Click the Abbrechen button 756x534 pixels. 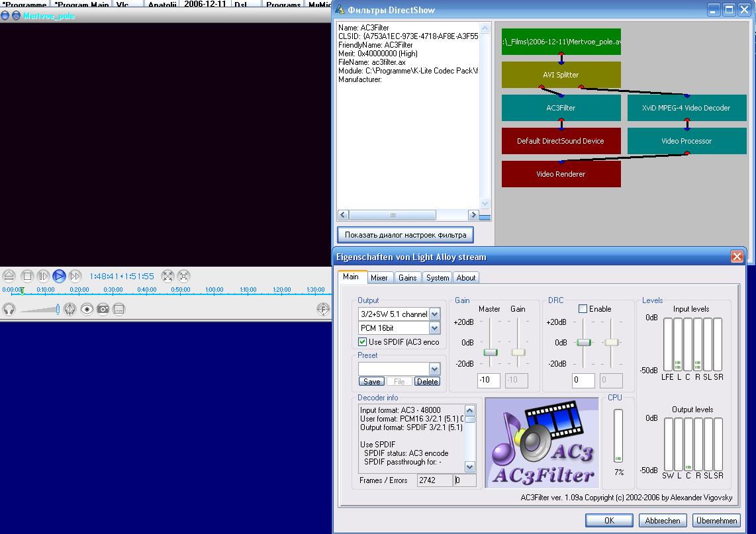(x=663, y=521)
